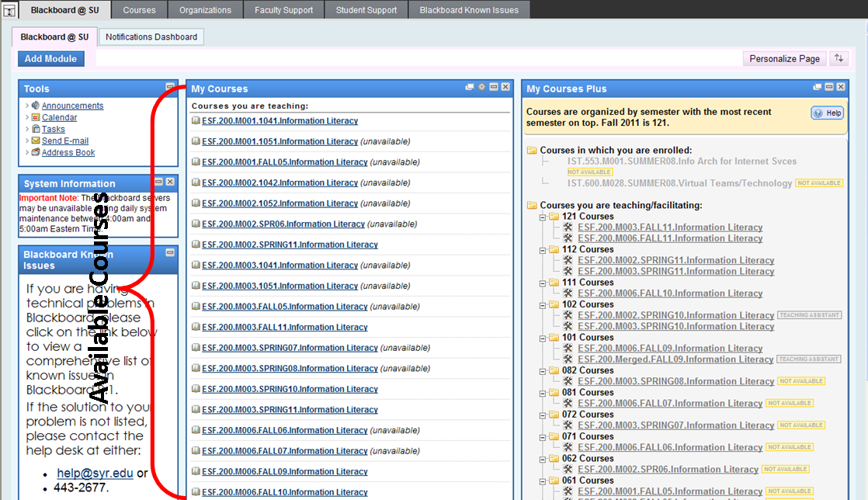Click the IST.553.M001.SUMMER08 enrolled course entry
The image size is (868, 500).
[682, 161]
